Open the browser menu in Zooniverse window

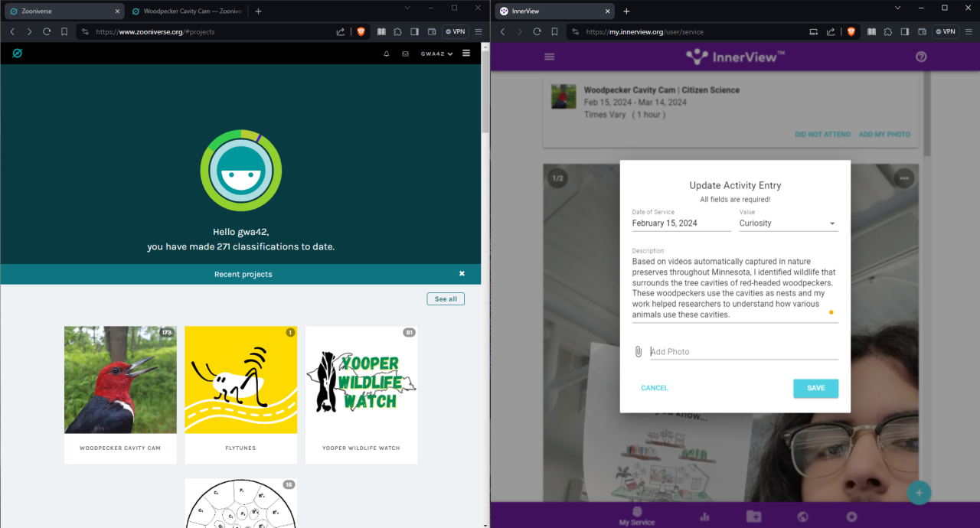(479, 31)
